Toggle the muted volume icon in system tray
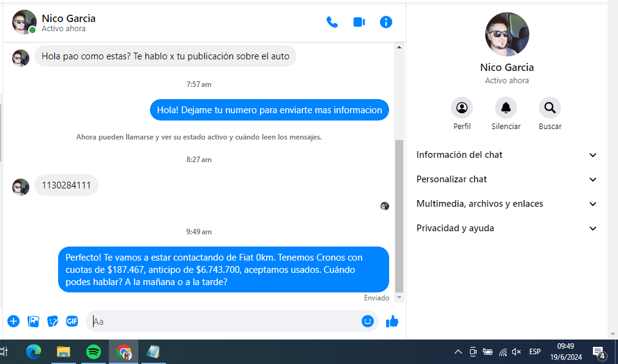Screen dimensions: 618x364 516,352
